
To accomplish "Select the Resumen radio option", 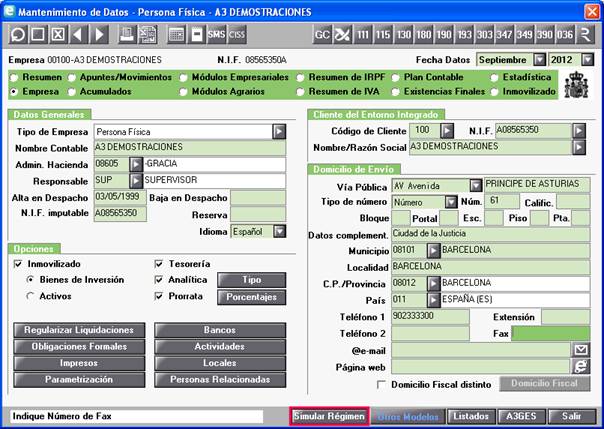I will (x=14, y=77).
